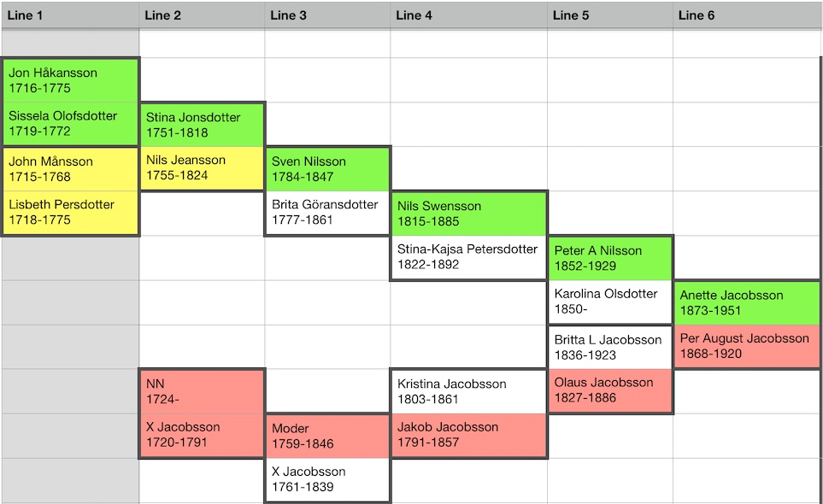Select the Line 4 column header
The height and width of the screenshot is (504, 823).
[x=468, y=15]
